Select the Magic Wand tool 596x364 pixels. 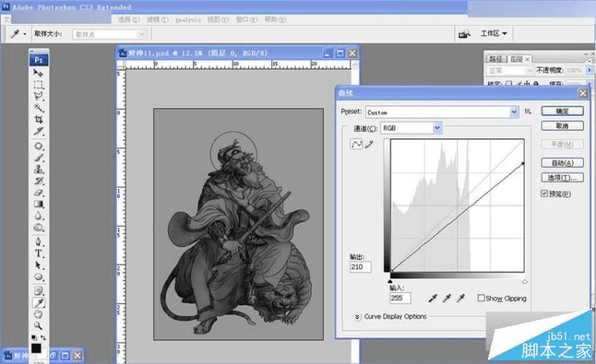click(38, 108)
